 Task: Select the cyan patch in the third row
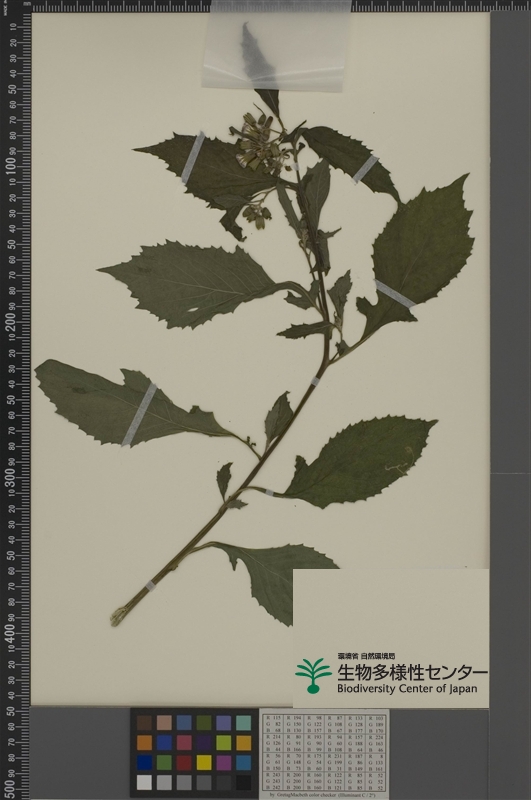tap(243, 762)
